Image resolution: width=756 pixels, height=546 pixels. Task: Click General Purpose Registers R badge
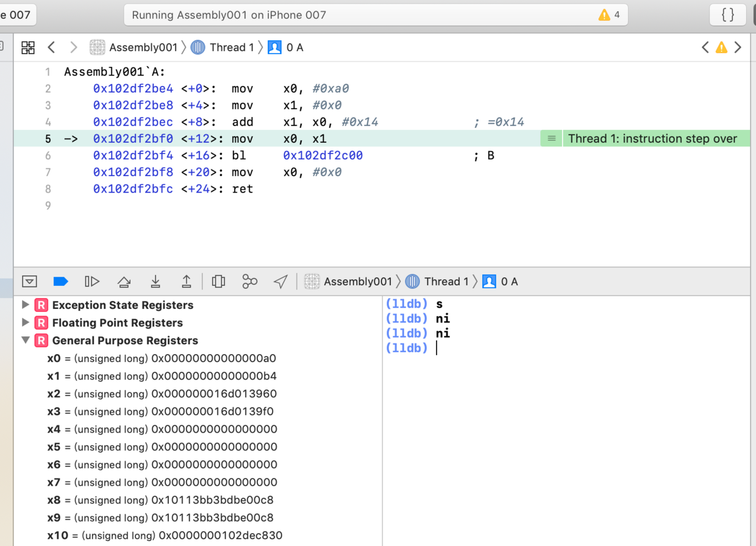(x=41, y=340)
